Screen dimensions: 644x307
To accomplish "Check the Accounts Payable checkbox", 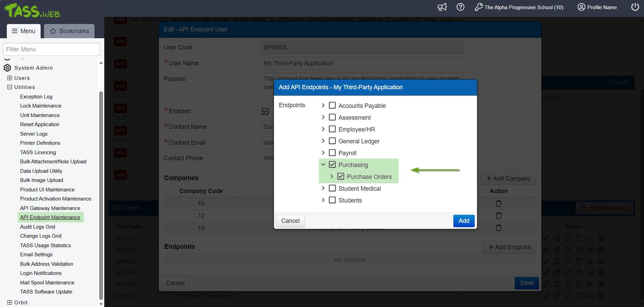I will (332, 105).
